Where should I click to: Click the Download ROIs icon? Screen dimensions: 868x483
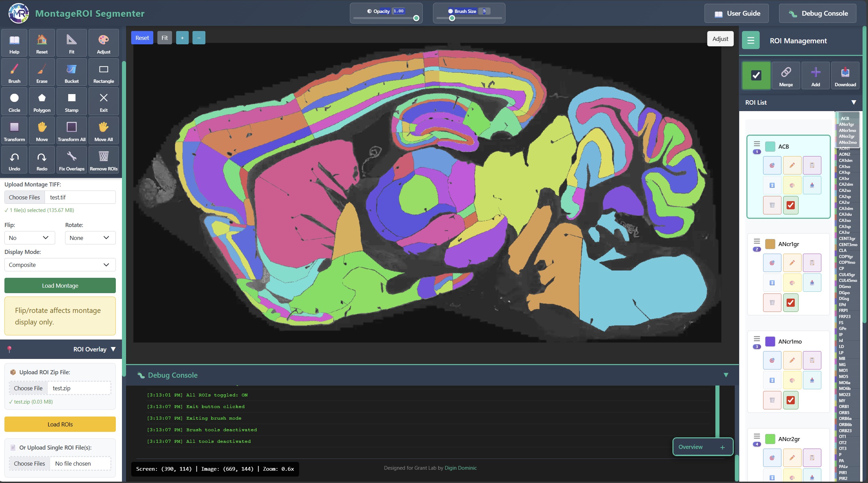coord(845,75)
